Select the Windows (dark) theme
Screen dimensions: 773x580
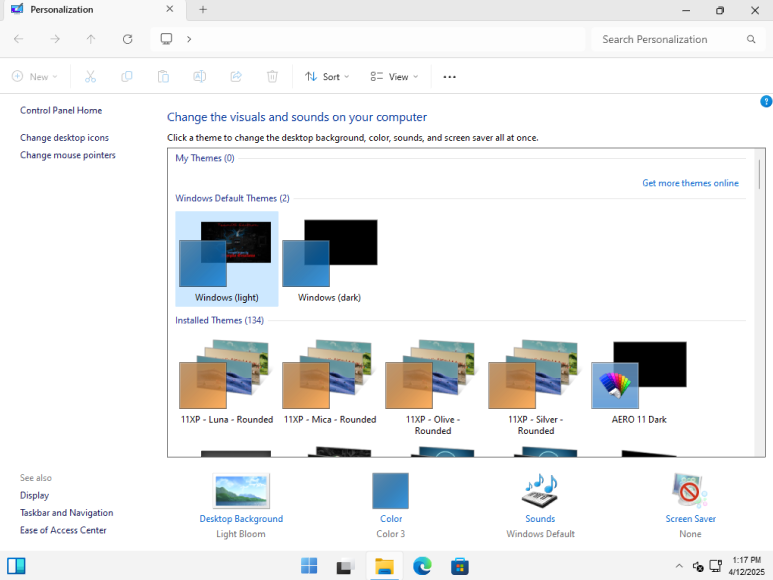tap(329, 259)
